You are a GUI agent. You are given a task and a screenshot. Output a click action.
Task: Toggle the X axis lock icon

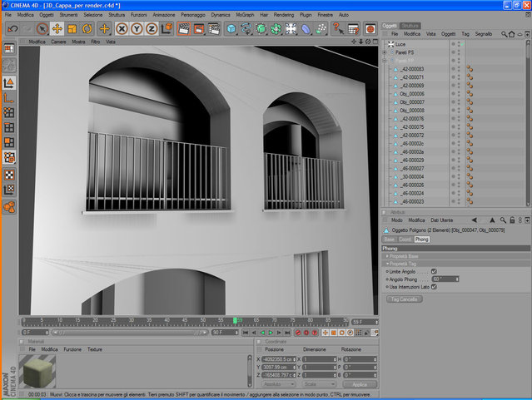(122, 29)
